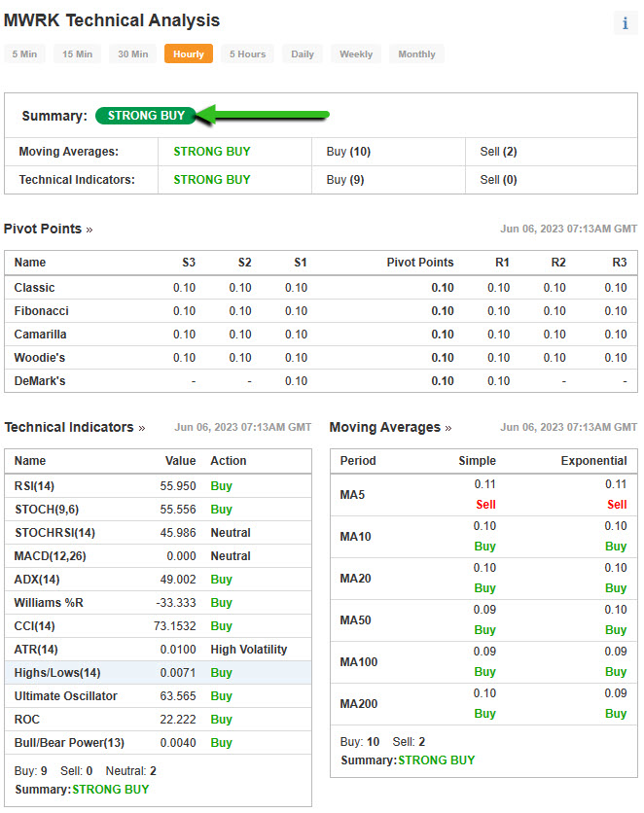Switch to the 5 Hours tab
644x813 pixels.
coord(247,54)
